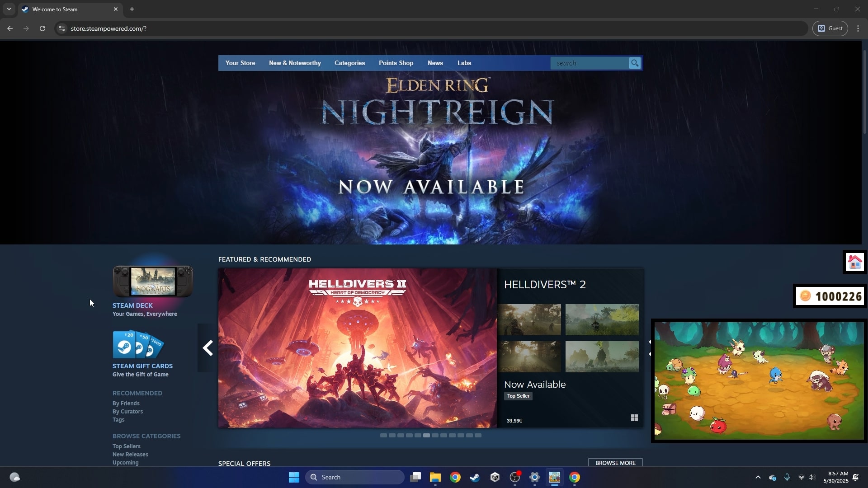Image resolution: width=868 pixels, height=488 pixels.
Task: Open the STEAM GIFT CARDS link
Action: [x=142, y=366]
